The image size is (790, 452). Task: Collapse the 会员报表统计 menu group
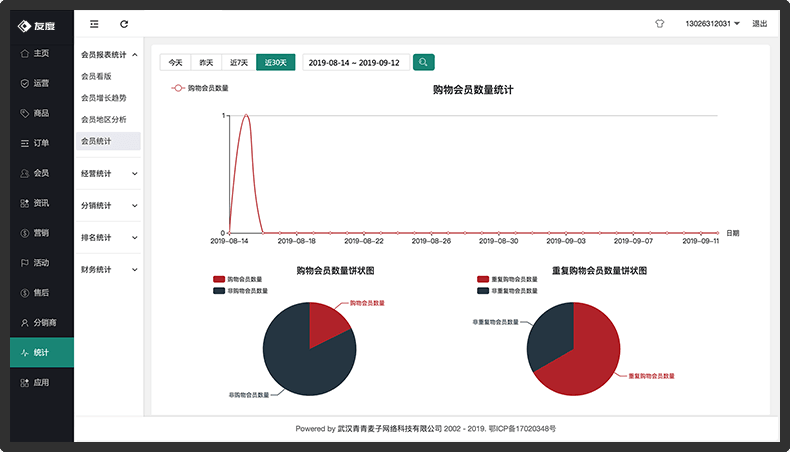[x=108, y=54]
